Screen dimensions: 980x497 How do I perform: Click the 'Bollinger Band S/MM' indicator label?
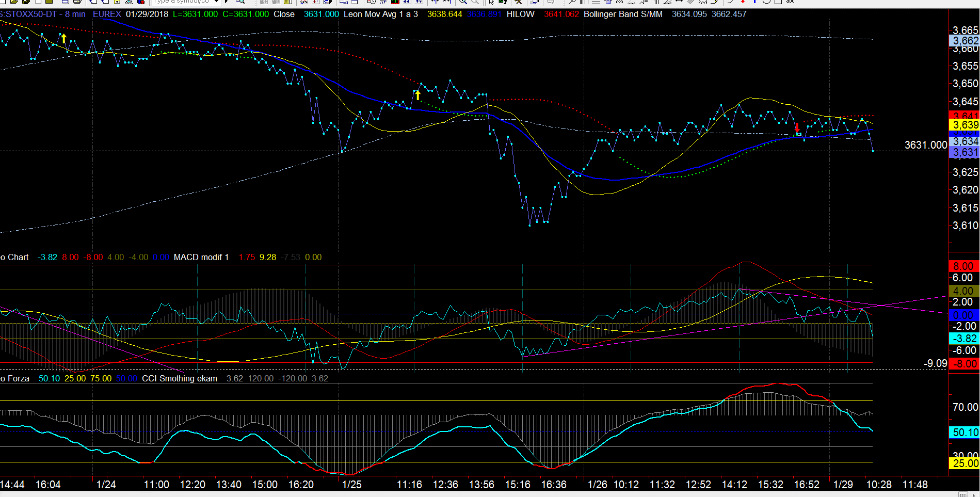(x=623, y=14)
